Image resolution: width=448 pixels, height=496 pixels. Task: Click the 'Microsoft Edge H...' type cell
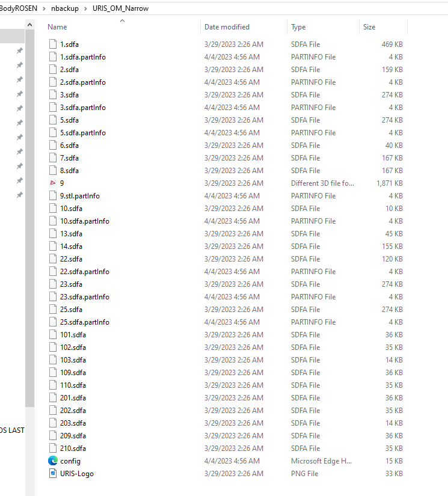tap(322, 461)
